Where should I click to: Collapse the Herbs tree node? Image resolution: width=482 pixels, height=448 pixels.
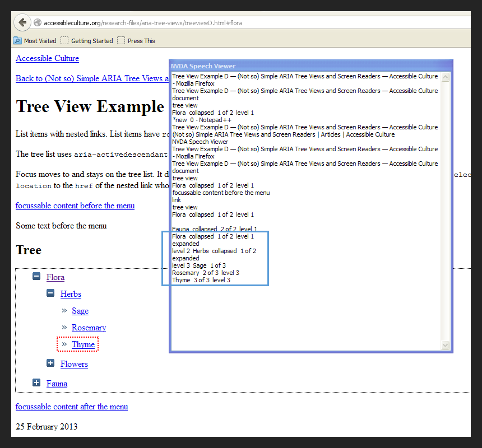[x=50, y=293]
